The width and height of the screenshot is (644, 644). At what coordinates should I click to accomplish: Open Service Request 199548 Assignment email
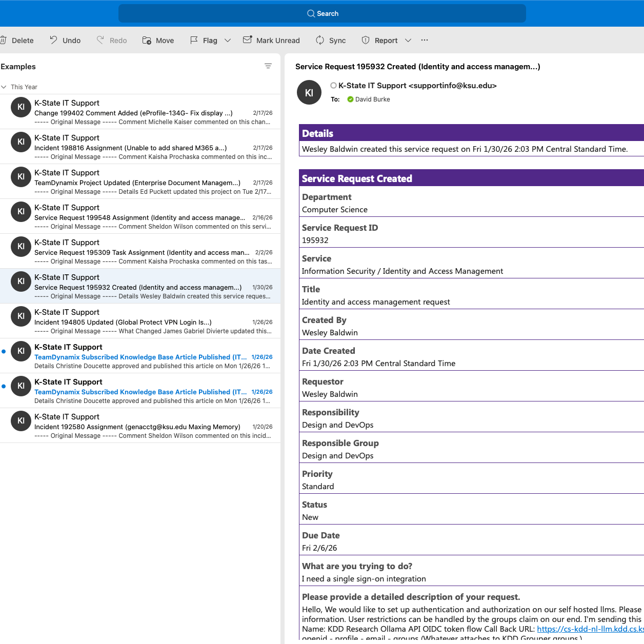point(140,216)
